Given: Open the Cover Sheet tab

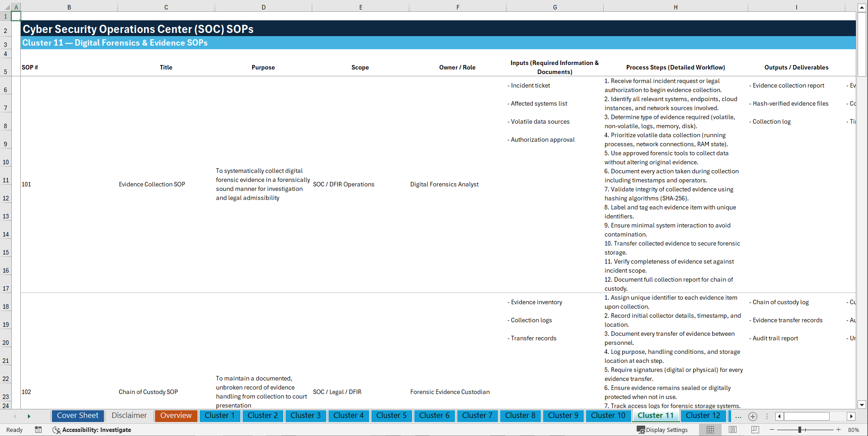Looking at the screenshot, I should click(x=78, y=416).
